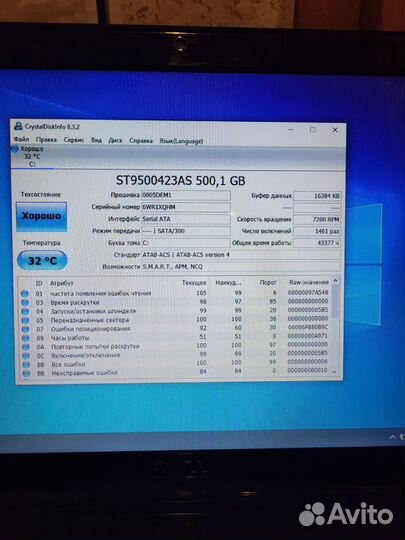Select the Повторные попытки раскрутки row

pyautogui.click(x=175, y=345)
